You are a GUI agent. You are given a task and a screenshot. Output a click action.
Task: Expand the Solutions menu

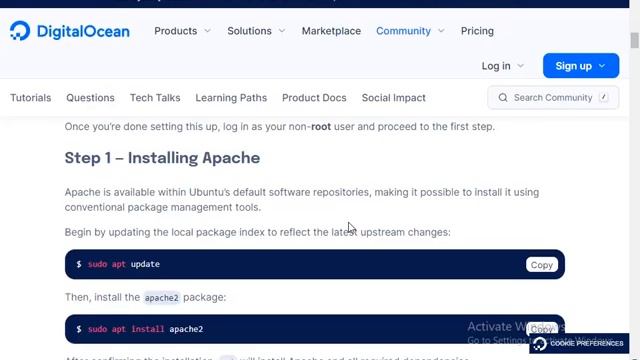pos(256,31)
